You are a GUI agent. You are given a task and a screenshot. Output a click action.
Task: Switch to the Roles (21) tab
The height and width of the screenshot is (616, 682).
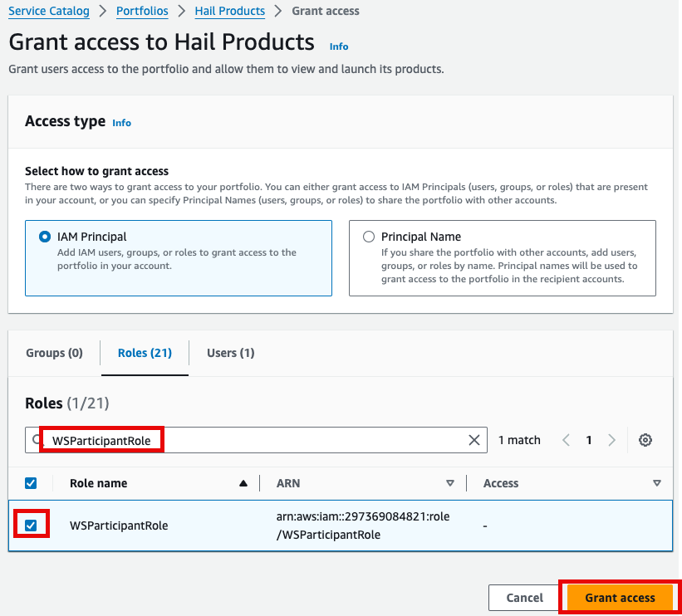[x=145, y=353]
